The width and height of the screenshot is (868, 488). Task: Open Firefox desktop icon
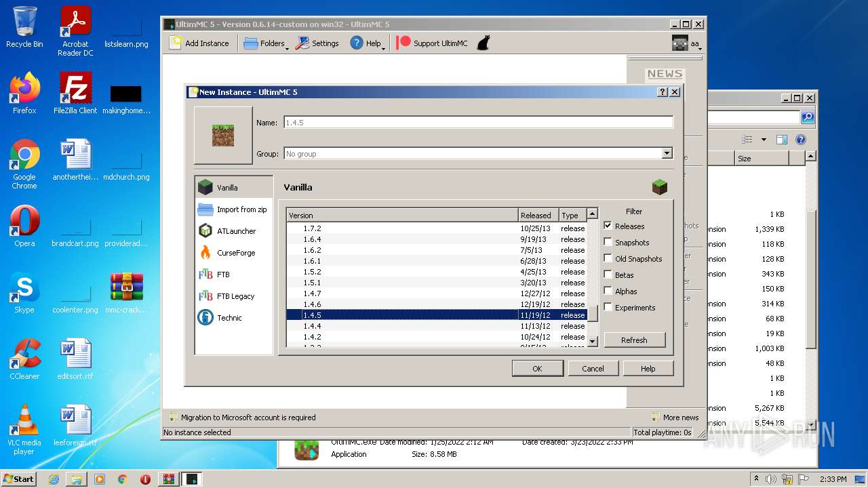24,94
